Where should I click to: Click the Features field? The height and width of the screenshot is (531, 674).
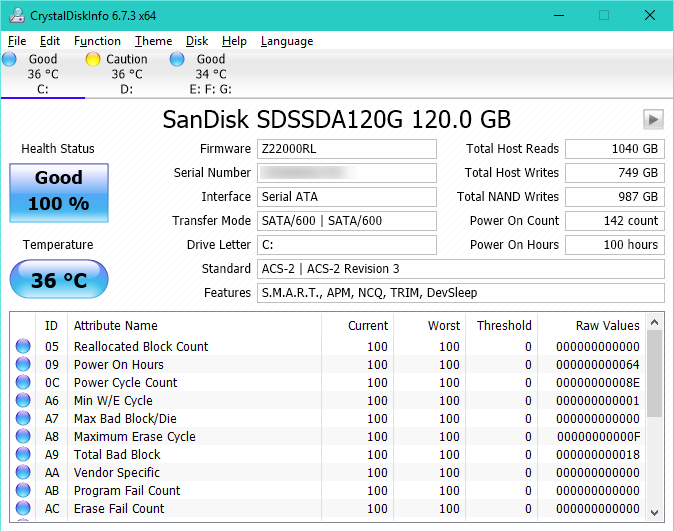[461, 293]
